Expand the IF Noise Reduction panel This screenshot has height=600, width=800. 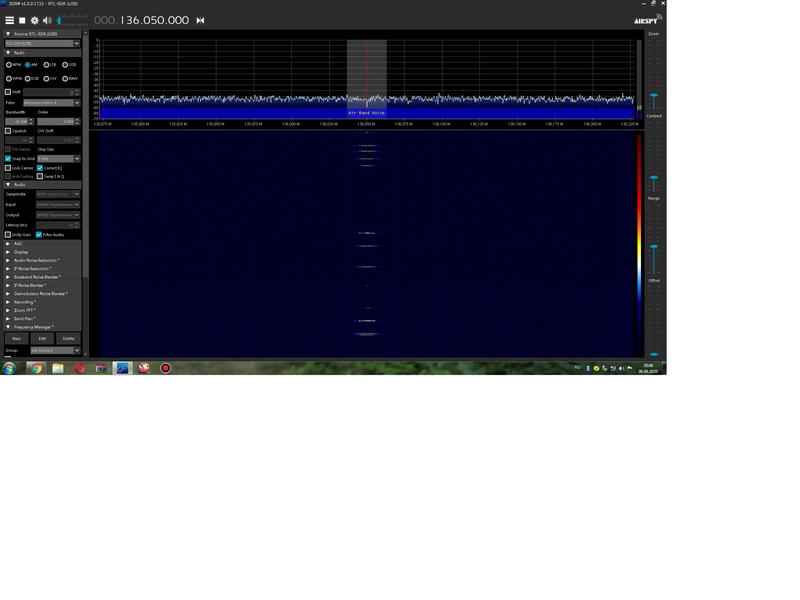(x=42, y=268)
